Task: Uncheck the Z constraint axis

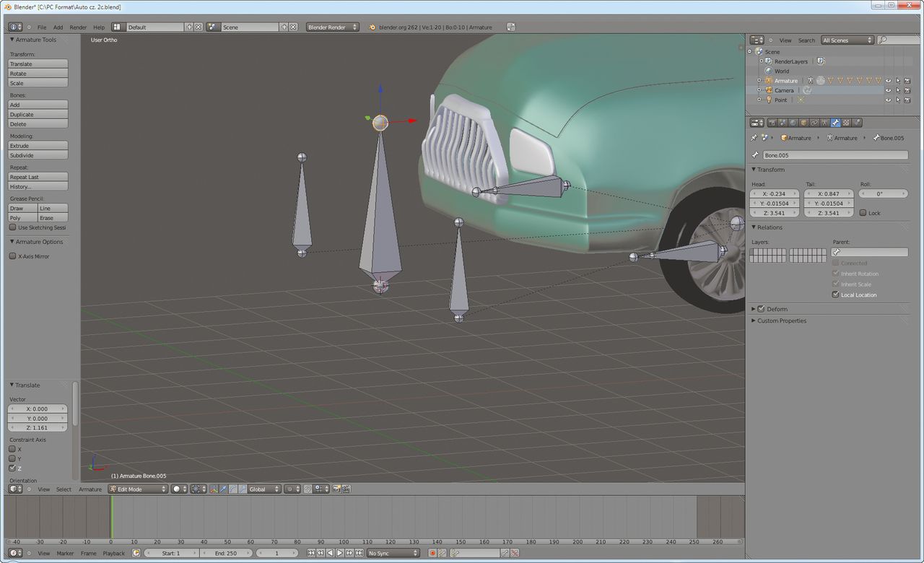Action: (12, 468)
